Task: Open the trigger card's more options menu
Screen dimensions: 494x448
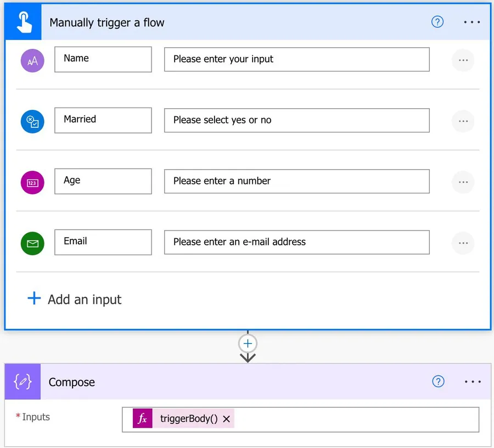Action: pos(472,23)
